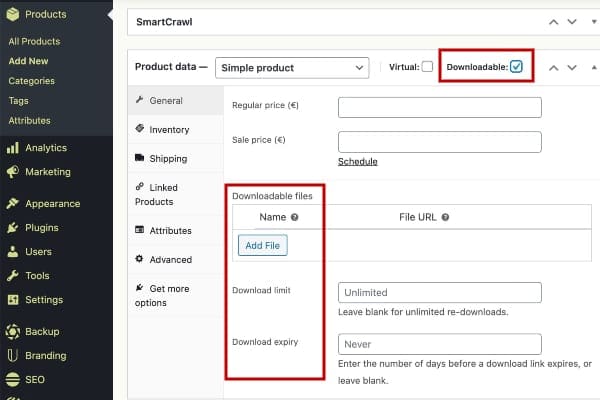Click the Tools wrench icon
The image size is (600, 400).
(12, 276)
